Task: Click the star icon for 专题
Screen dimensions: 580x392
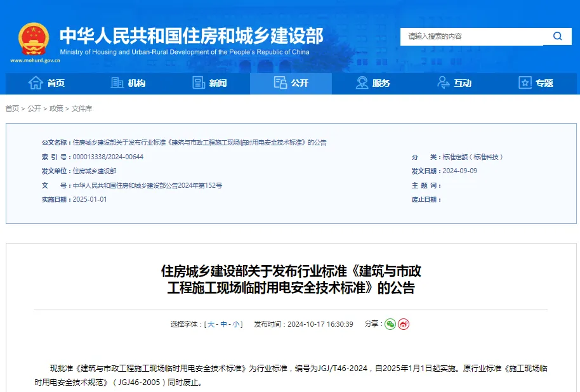Action: click(x=525, y=83)
